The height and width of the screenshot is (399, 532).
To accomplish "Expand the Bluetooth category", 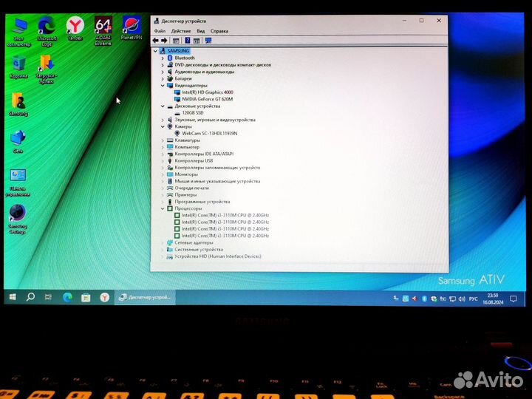I will point(163,58).
